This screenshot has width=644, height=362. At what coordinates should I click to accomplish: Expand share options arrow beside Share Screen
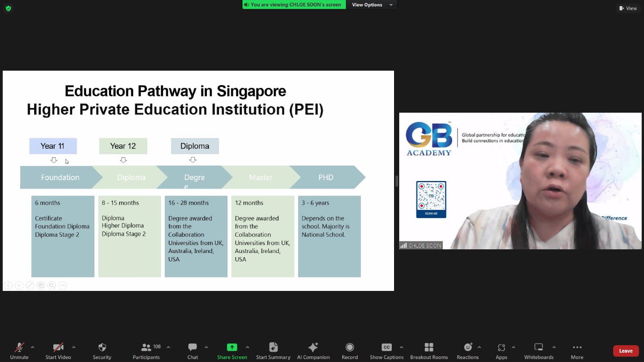pyautogui.click(x=248, y=347)
